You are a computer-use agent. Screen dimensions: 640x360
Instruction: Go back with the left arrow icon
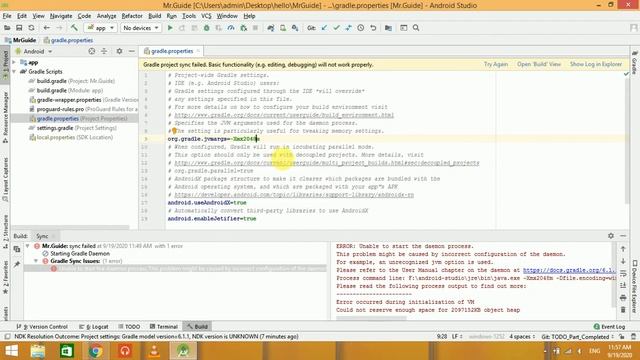pyautogui.click(x=47, y=28)
